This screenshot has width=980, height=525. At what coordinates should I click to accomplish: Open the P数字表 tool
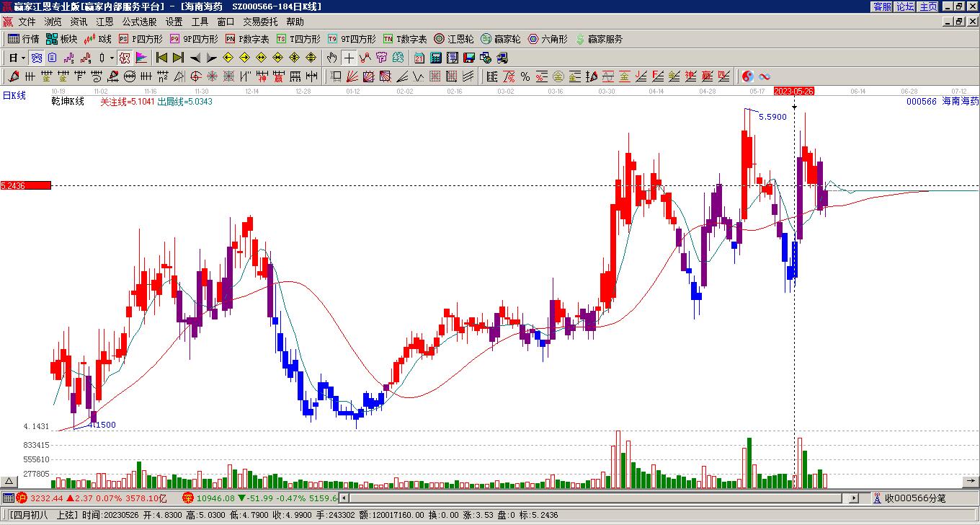(x=247, y=39)
